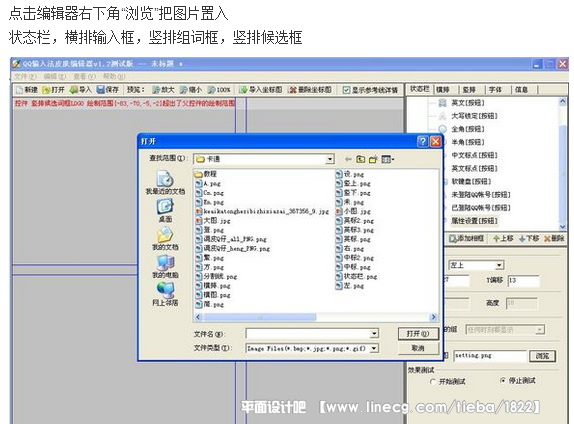Click the 上移 green arrow icon

(496, 239)
